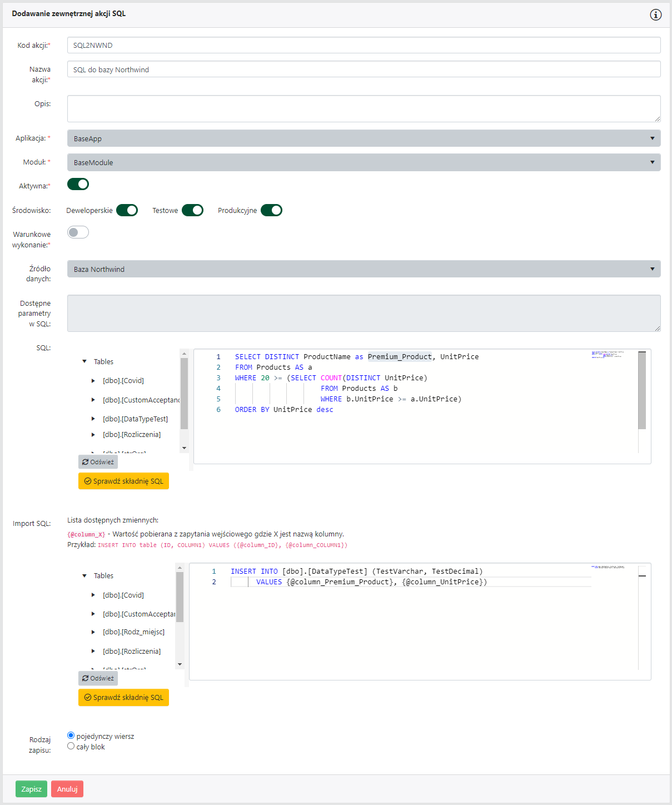Enable the Warunkowe wykonanie toggle
The height and width of the screenshot is (805, 672).
point(78,232)
